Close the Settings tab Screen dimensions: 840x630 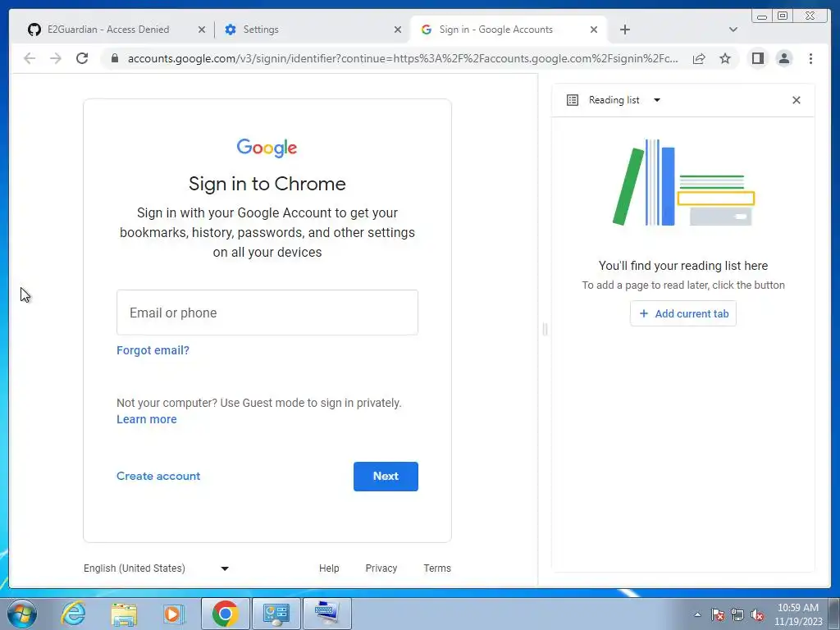[398, 30]
